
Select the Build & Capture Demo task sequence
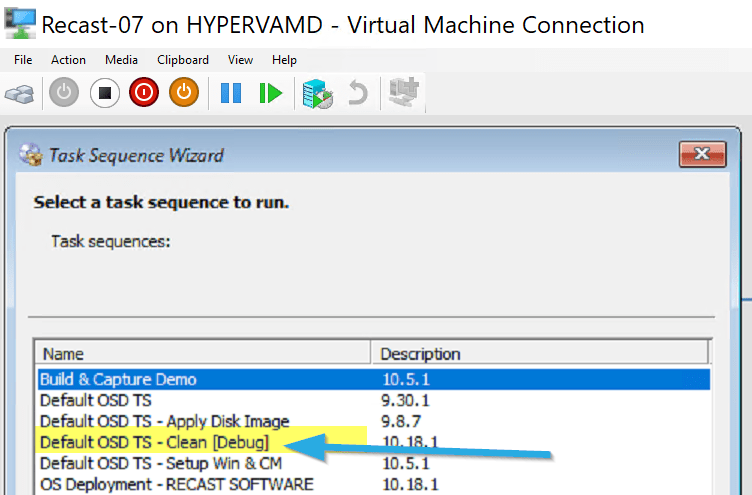pos(118,379)
